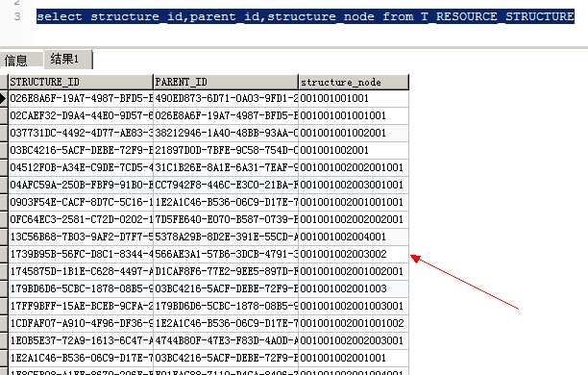Select structure_node value 001001001001001
The width and height of the screenshot is (588, 375).
pyautogui.click(x=354, y=115)
